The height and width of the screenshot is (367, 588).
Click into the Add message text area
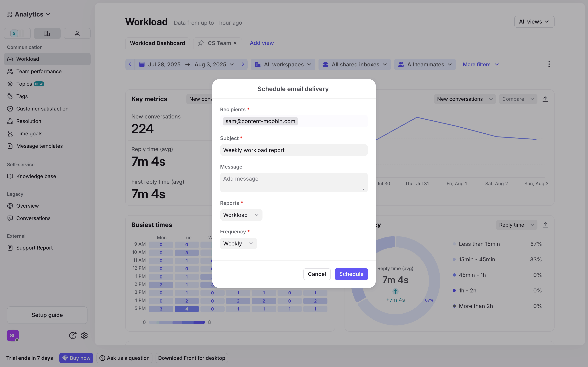(x=294, y=182)
